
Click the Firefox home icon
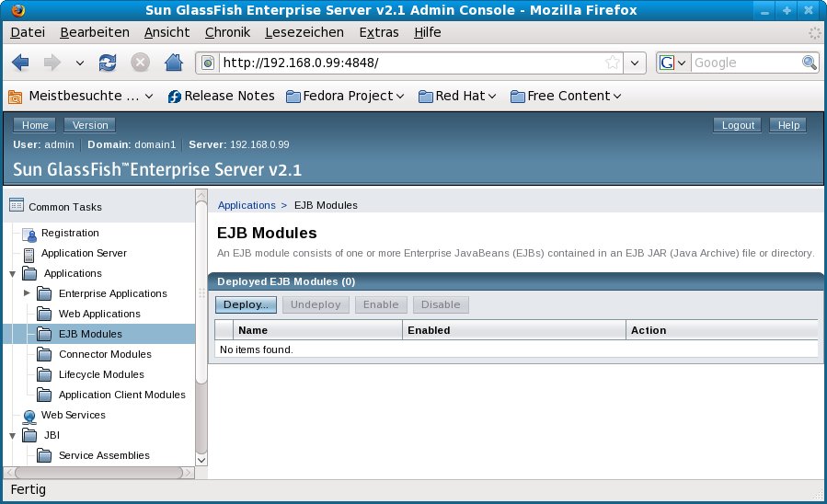pos(172,63)
